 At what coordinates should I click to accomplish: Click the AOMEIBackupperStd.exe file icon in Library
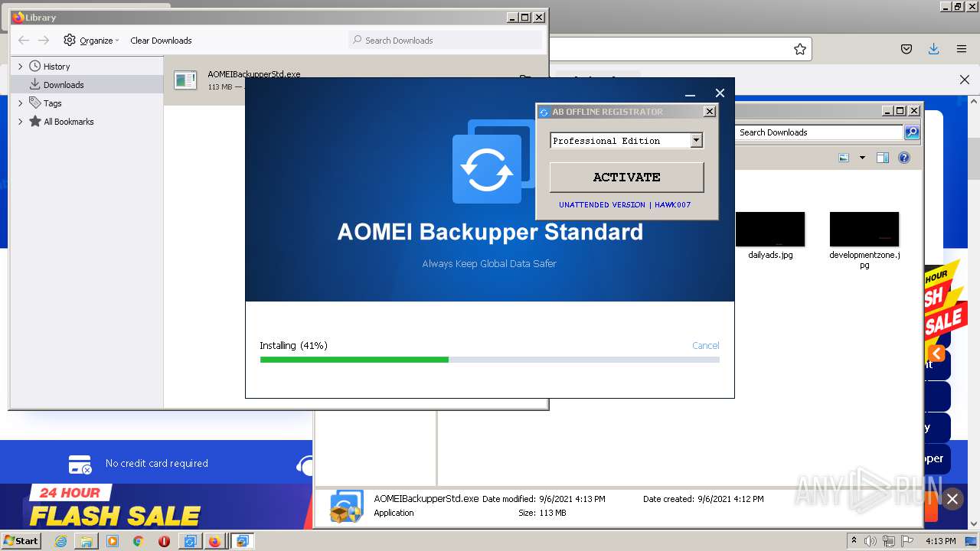185,80
